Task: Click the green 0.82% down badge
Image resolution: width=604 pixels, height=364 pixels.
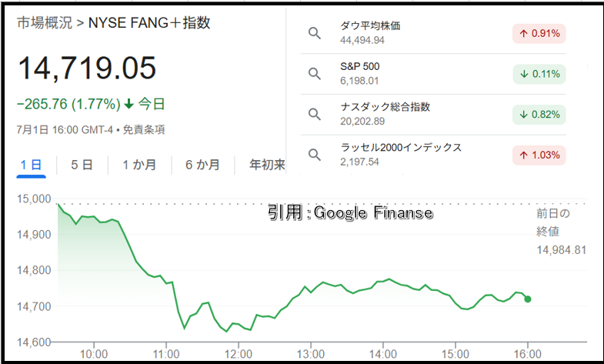Action: 539,115
